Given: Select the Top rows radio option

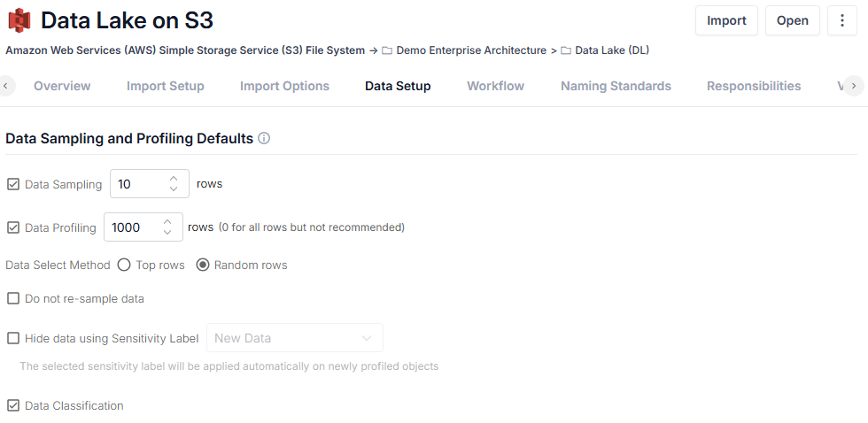Looking at the screenshot, I should click(x=125, y=265).
